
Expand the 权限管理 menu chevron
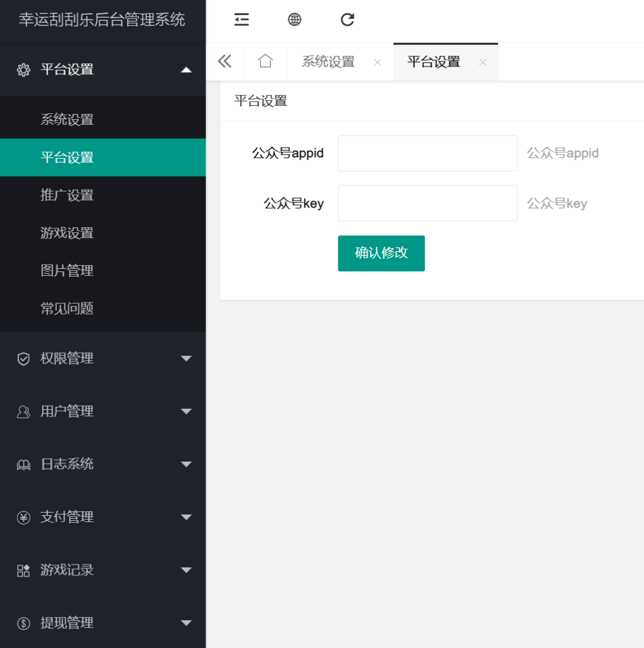coord(187,358)
